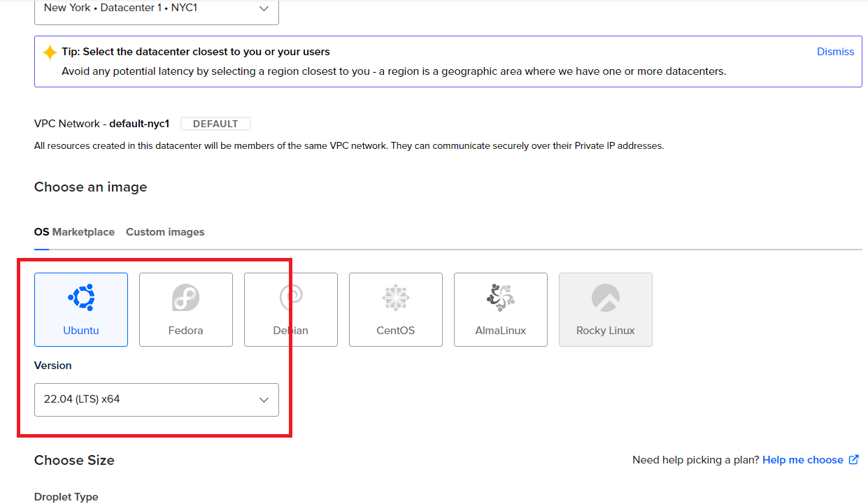
Task: Dismiss the datacenter tip
Action: click(x=836, y=52)
